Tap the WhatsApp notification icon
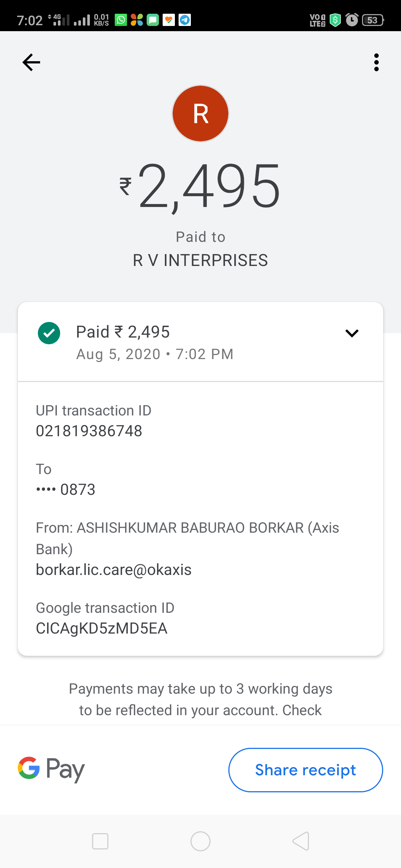 [121, 20]
